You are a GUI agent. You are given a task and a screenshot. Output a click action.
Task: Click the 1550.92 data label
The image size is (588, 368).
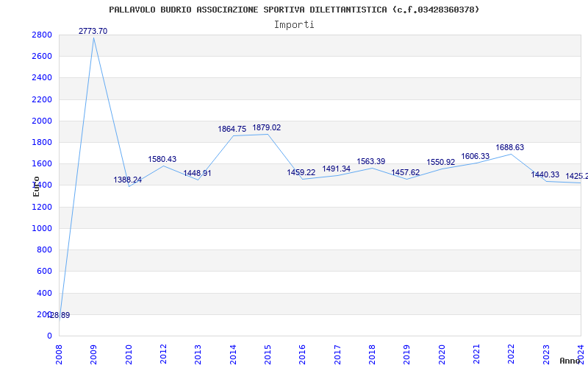click(x=440, y=162)
